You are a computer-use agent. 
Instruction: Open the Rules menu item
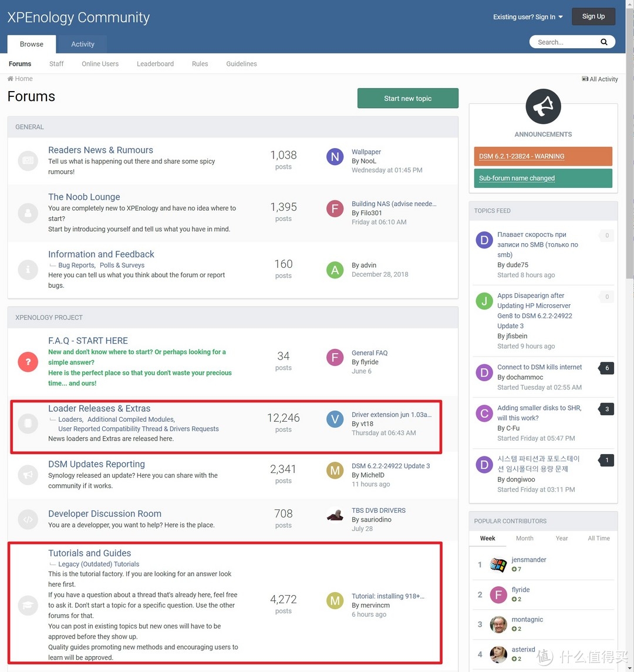pos(200,64)
